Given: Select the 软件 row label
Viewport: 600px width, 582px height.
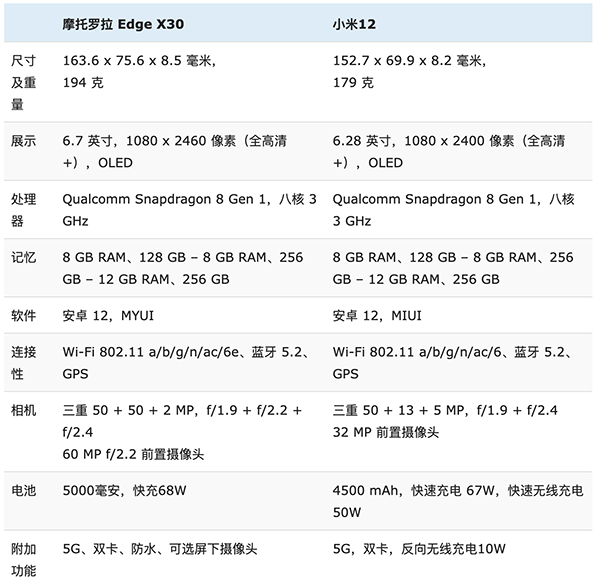Looking at the screenshot, I should click(x=23, y=316).
